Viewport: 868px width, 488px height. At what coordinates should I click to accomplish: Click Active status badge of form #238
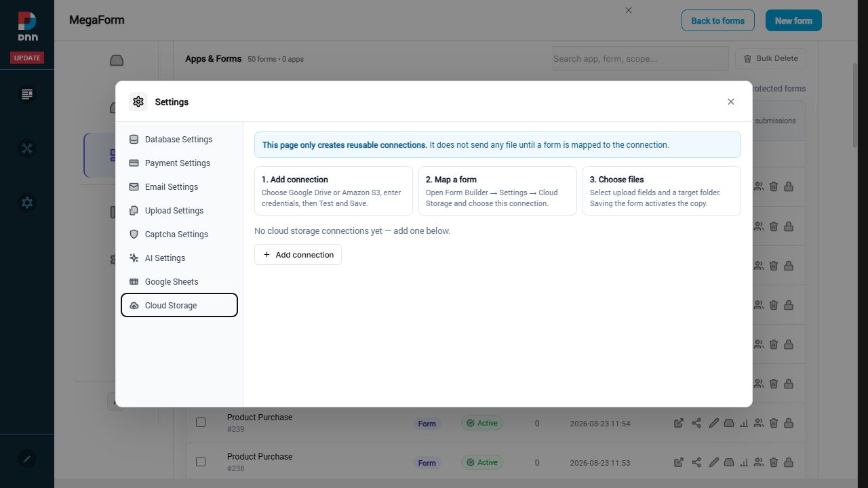[481, 462]
